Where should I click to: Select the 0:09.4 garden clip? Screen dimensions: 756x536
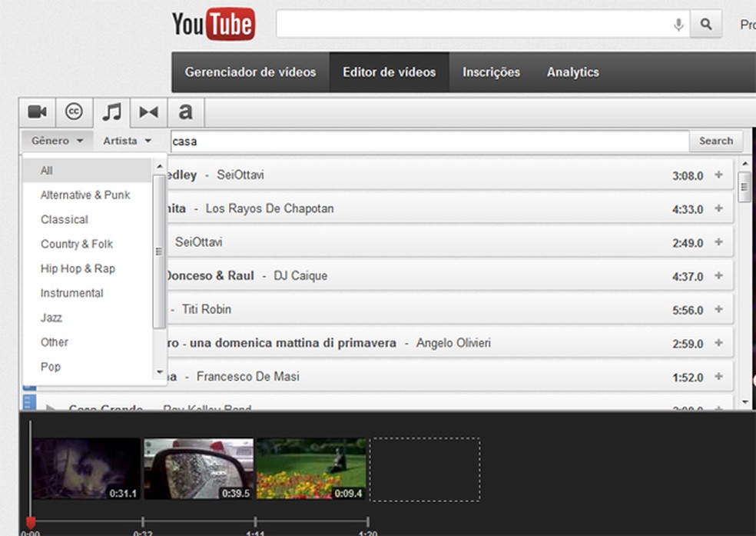click(x=311, y=468)
